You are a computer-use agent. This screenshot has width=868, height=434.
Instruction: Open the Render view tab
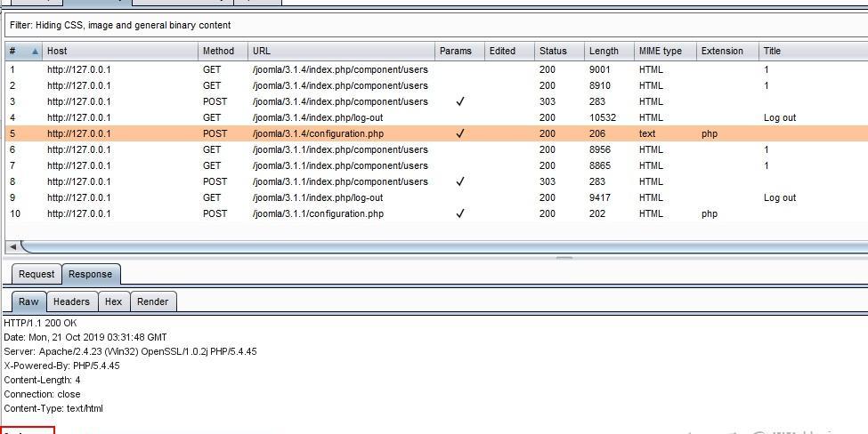pyautogui.click(x=153, y=301)
